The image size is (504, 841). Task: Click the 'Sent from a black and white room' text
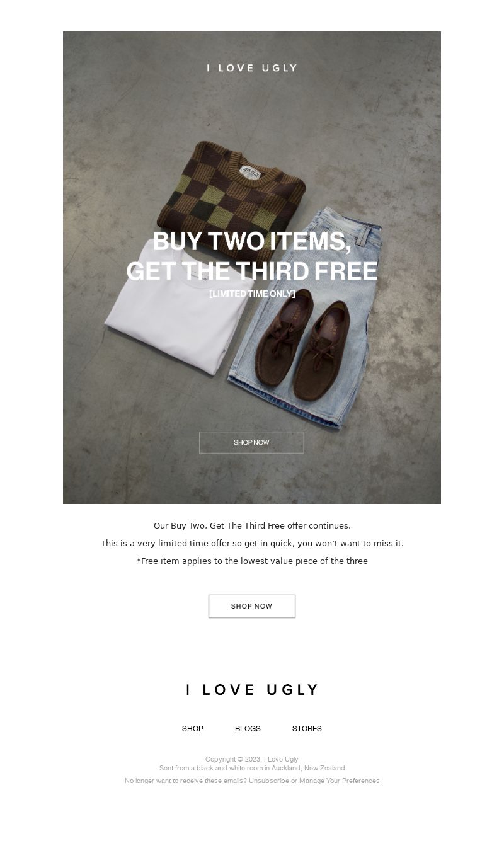point(252,769)
